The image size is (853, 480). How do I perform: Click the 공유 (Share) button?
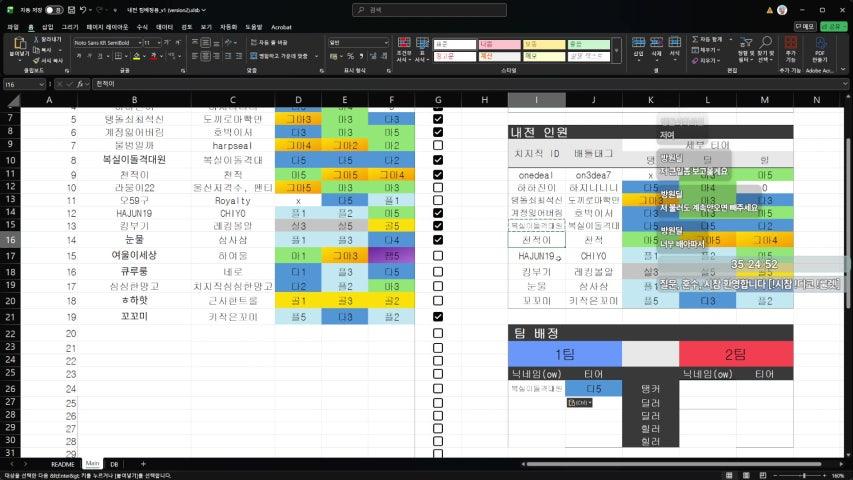pos(835,27)
